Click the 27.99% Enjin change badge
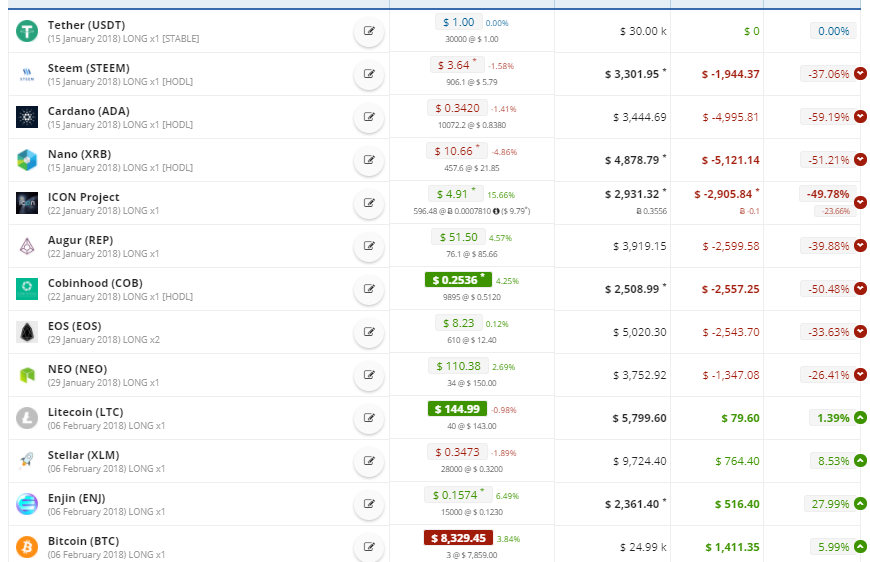This screenshot has height=562, width=870. click(830, 504)
